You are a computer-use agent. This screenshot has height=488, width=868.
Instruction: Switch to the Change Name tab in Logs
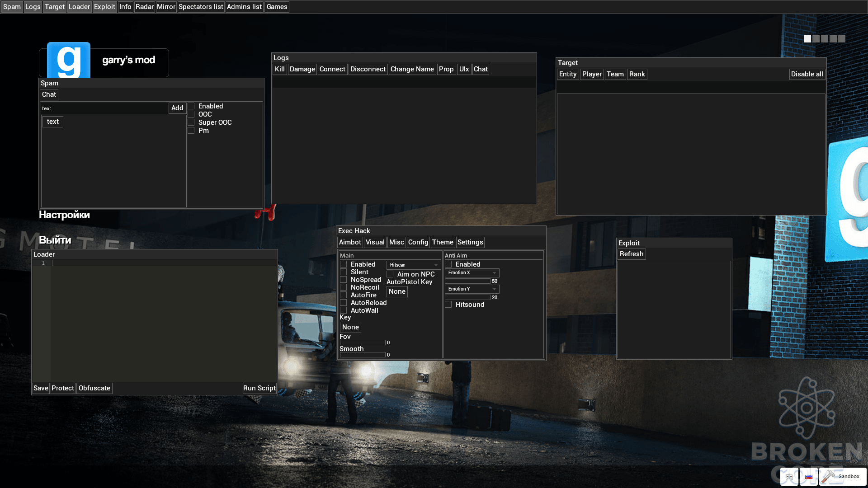pos(412,69)
